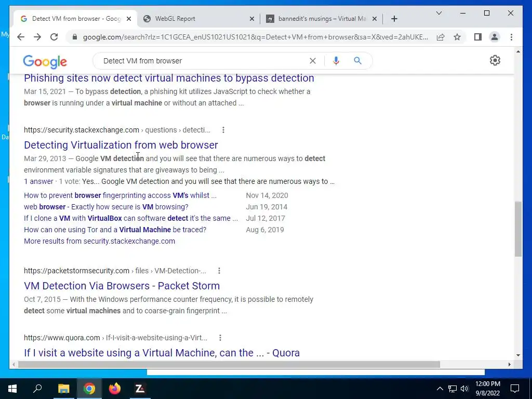This screenshot has width=532, height=399.
Task: Close the bannedit's musings tab
Action: point(375,19)
